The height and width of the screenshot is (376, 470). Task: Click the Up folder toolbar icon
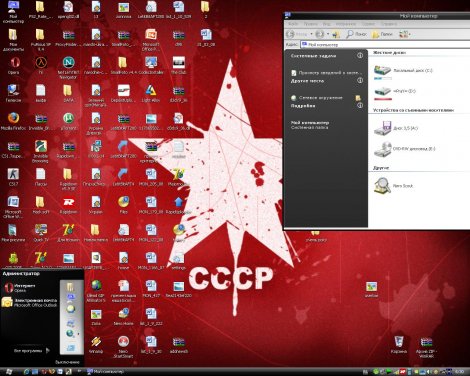coord(336,34)
